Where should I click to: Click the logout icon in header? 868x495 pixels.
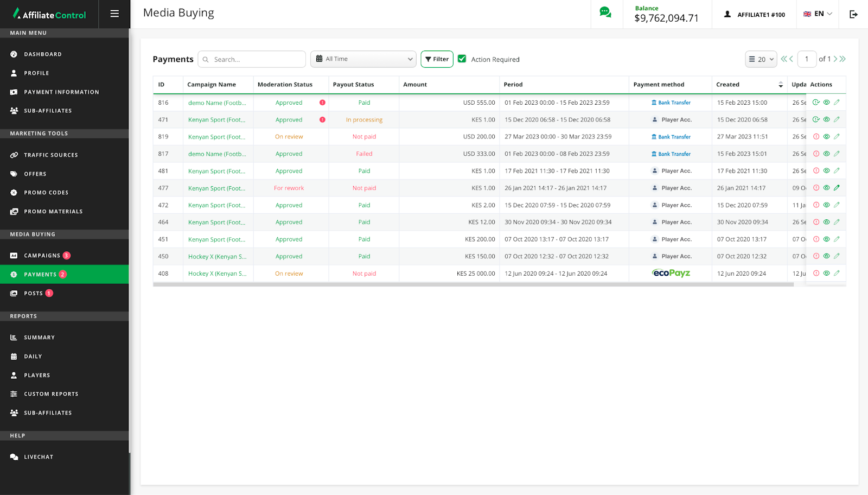tap(853, 14)
